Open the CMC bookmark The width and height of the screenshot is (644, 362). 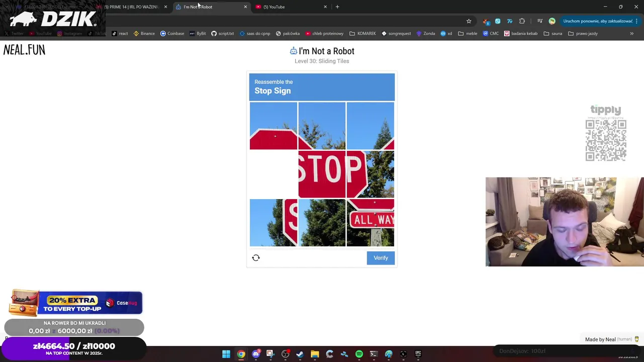tap(491, 34)
